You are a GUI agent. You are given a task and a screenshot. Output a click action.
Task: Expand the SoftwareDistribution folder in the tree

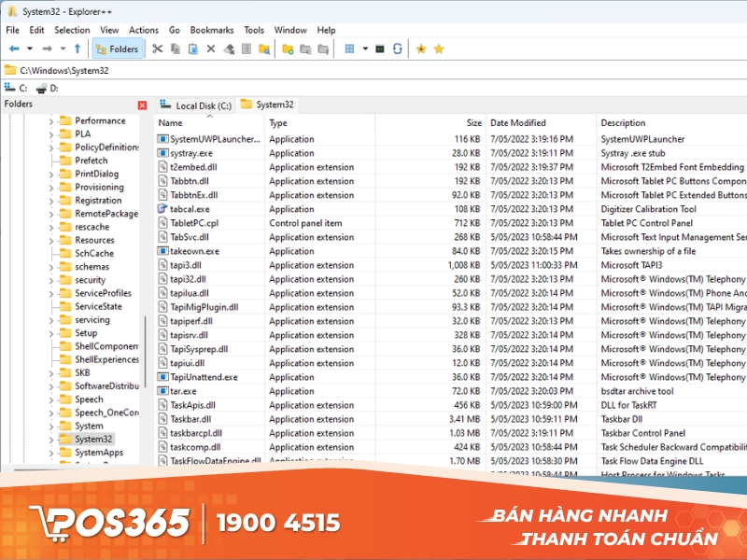coord(51,385)
